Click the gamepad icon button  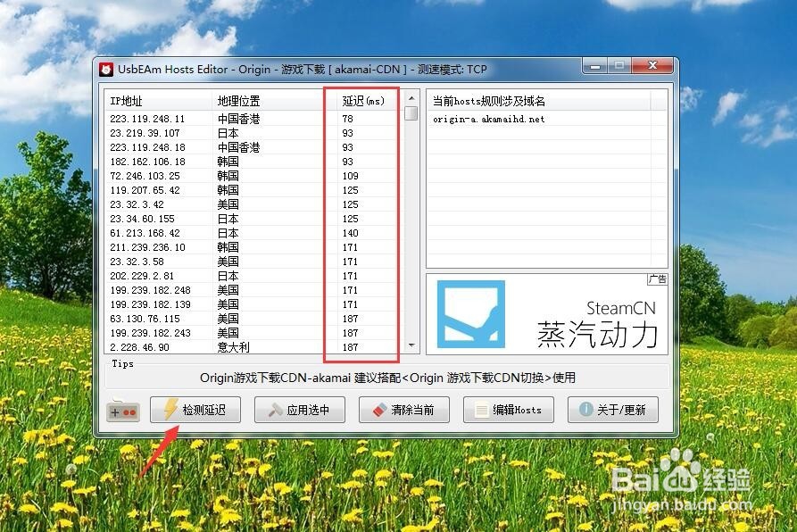(x=123, y=410)
